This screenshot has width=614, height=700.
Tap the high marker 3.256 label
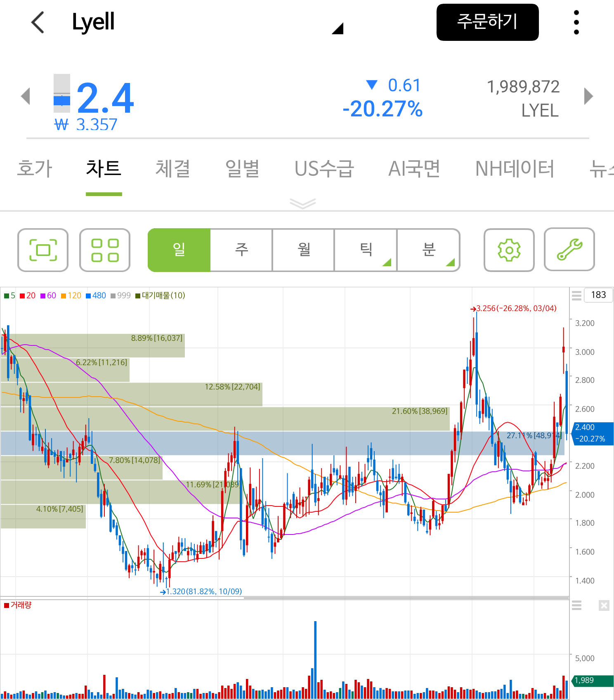(x=514, y=308)
